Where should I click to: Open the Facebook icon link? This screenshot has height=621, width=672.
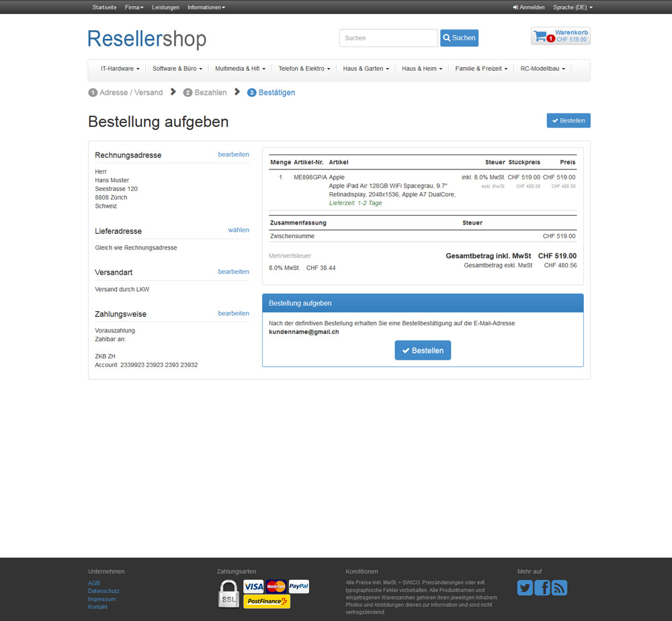pos(542,588)
